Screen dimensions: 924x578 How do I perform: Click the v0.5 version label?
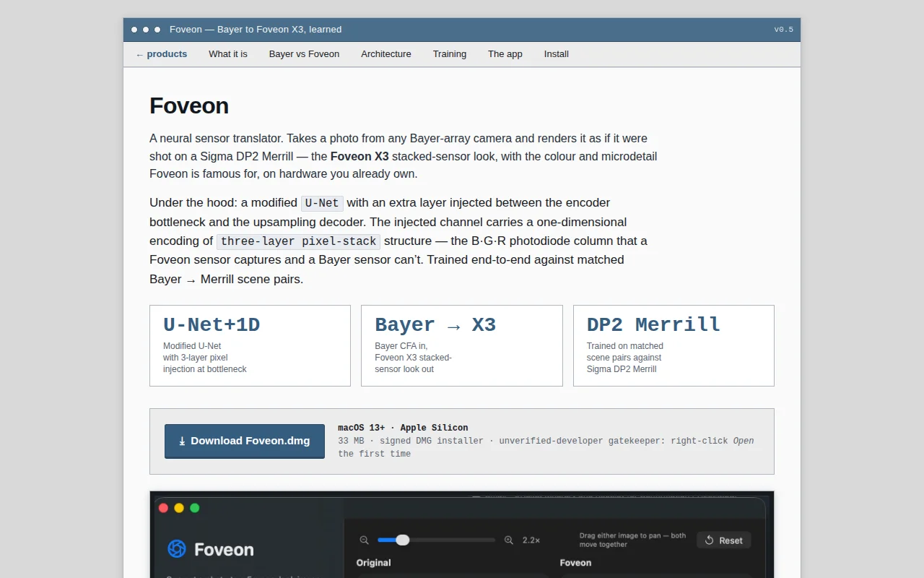click(x=784, y=30)
